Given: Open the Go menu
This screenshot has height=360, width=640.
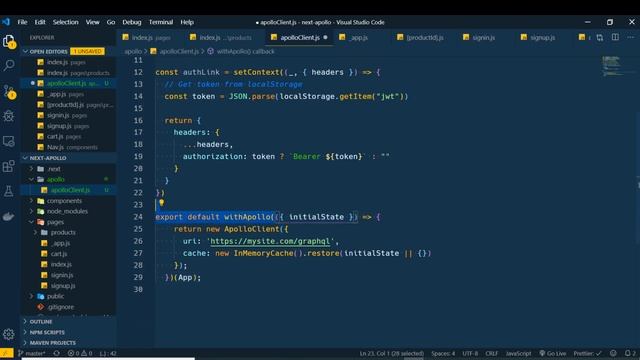Looking at the screenshot, I should click(111, 22).
